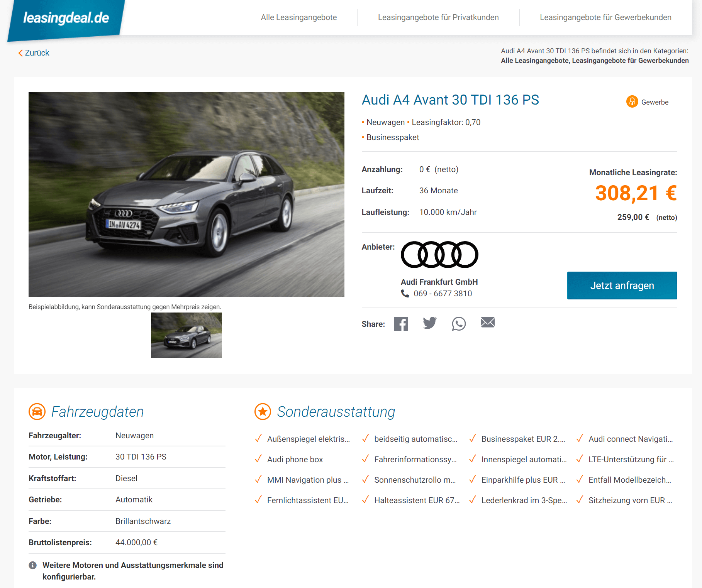
Task: Click the info icon beside Weitere Motoren
Action: [33, 565]
